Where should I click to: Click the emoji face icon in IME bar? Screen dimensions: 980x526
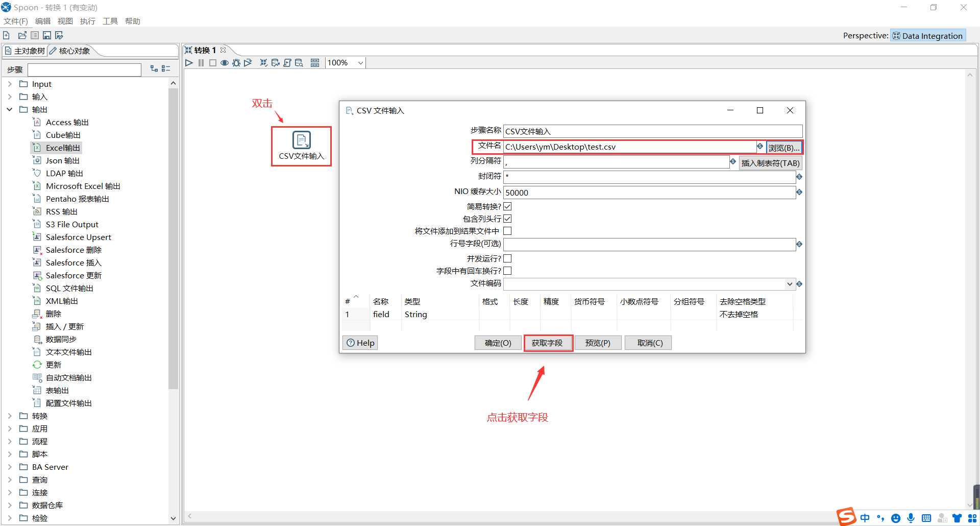coord(896,518)
